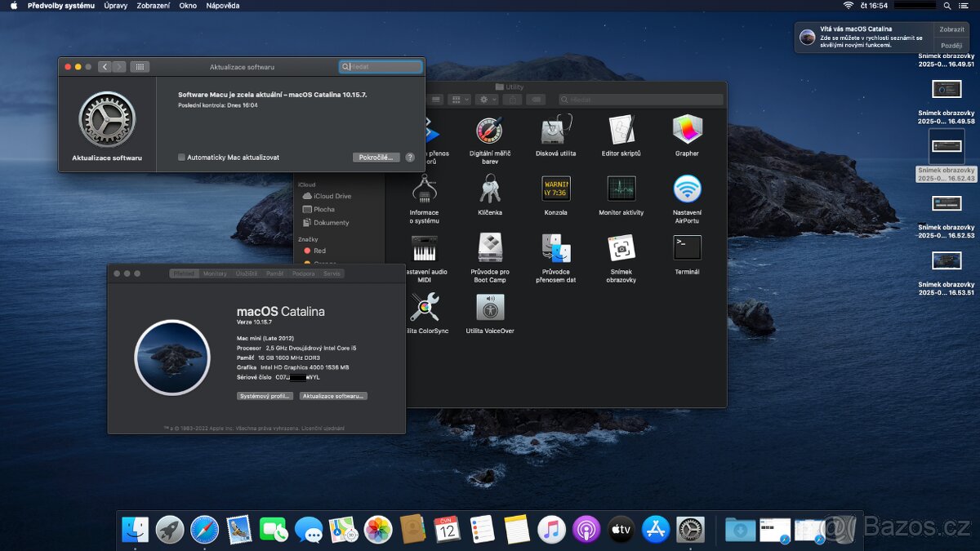Open Calendar app in the Dock

click(448, 530)
